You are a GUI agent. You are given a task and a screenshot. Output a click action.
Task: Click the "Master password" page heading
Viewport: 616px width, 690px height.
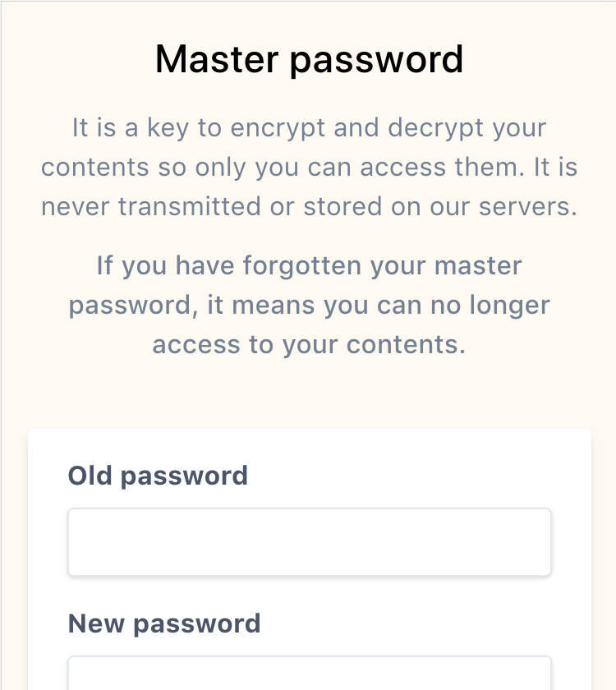pyautogui.click(x=309, y=60)
